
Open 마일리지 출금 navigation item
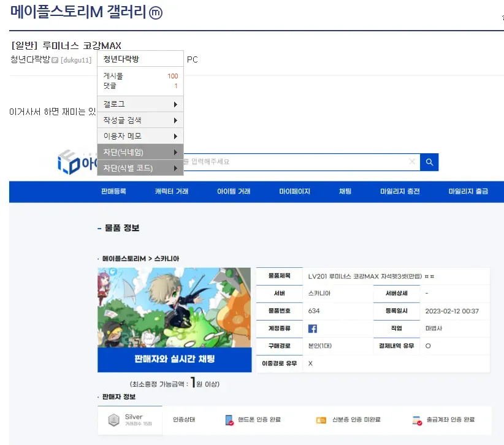pos(468,191)
